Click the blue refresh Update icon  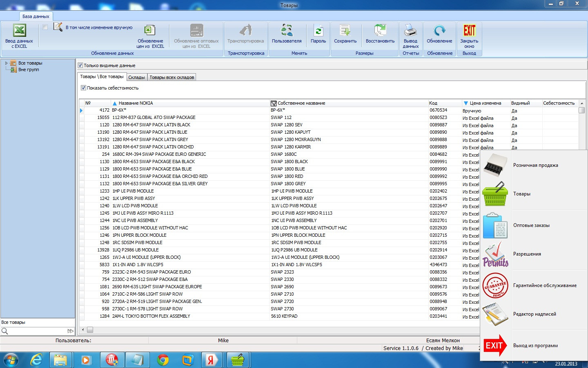pyautogui.click(x=439, y=30)
